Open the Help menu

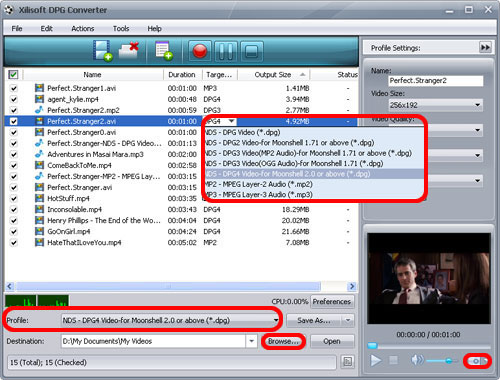[x=154, y=29]
